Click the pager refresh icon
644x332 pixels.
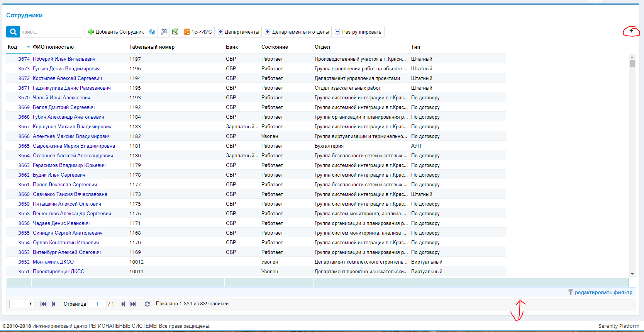147,304
